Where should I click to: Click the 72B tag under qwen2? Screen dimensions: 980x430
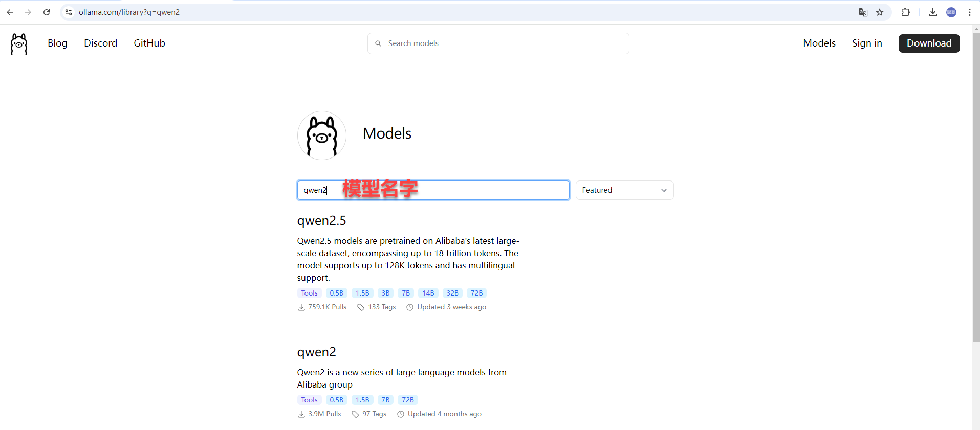point(408,400)
